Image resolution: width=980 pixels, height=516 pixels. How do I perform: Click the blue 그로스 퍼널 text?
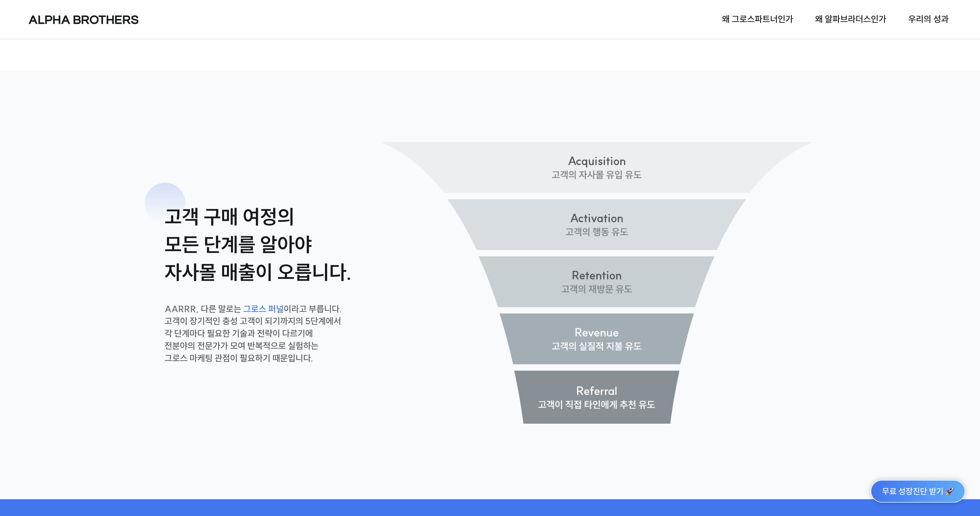pos(263,309)
